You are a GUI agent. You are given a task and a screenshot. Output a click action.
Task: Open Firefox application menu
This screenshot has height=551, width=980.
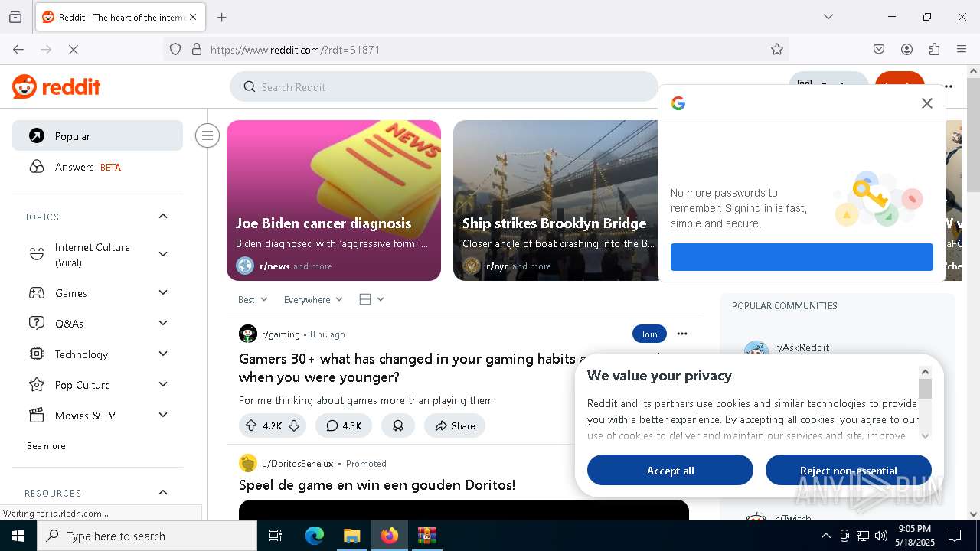coord(962,49)
